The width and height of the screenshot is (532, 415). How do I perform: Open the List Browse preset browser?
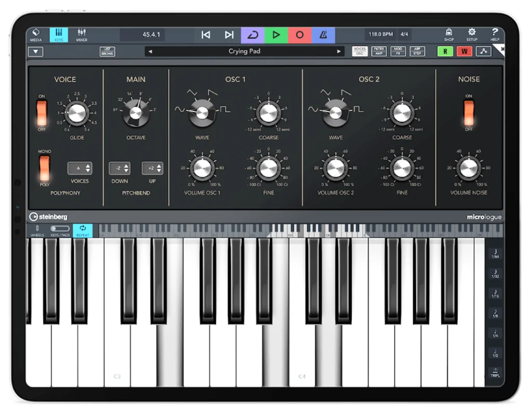point(107,51)
